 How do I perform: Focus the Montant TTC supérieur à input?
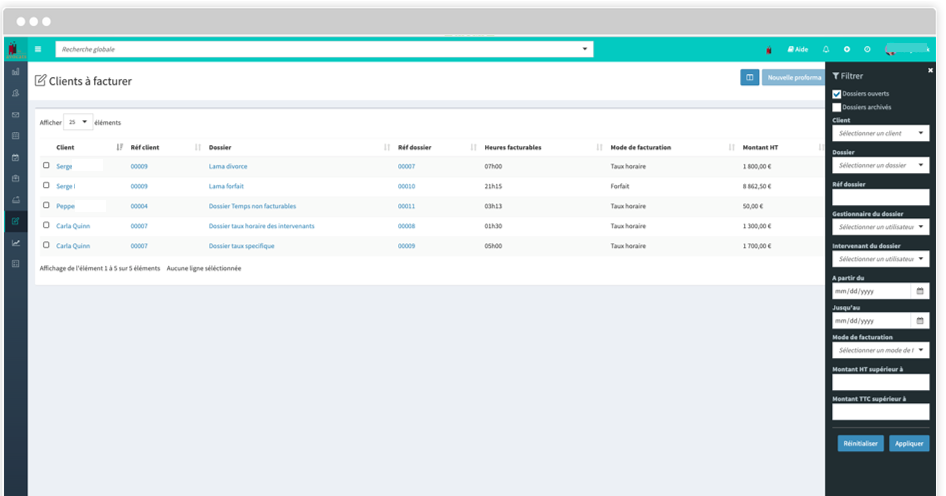(880, 412)
